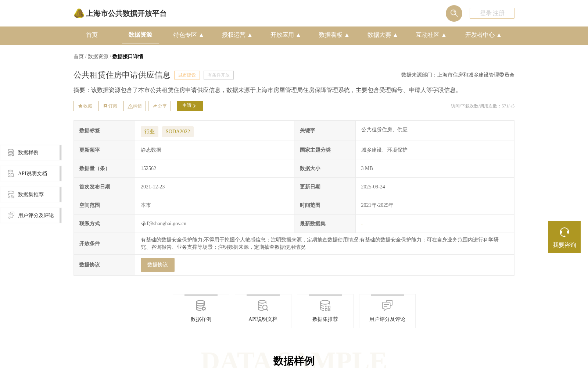Click the 访问/下载次数/调用次数 counter text

(x=483, y=106)
